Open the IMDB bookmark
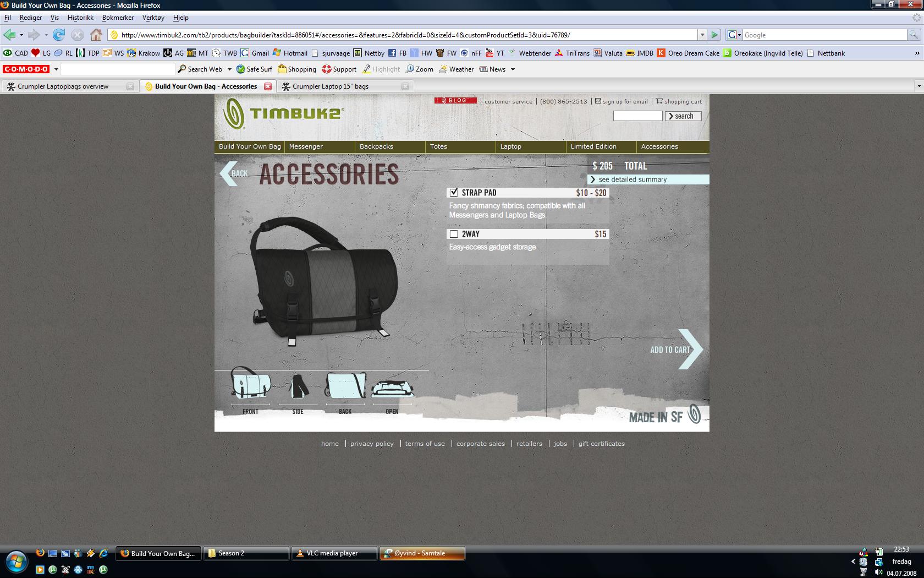Screen dimensions: 924x578 [640, 53]
